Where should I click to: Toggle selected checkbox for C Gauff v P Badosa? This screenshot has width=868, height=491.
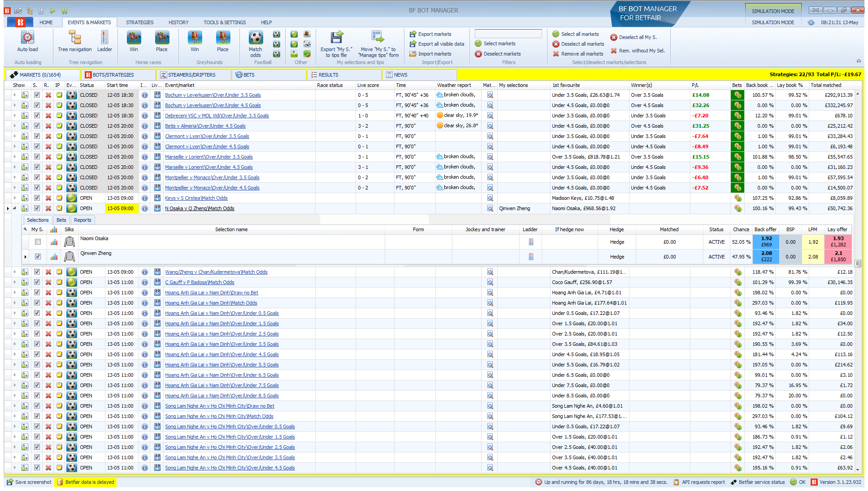(x=37, y=282)
